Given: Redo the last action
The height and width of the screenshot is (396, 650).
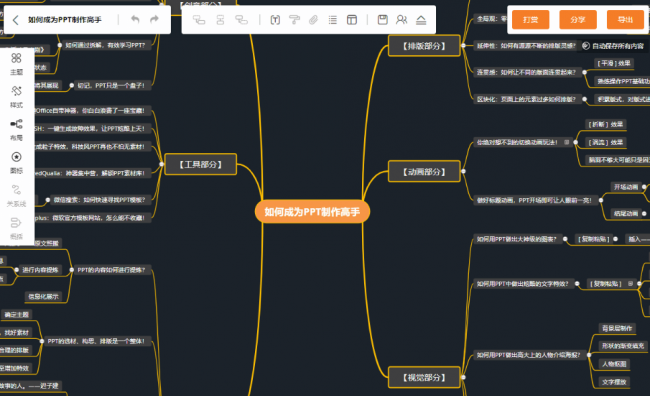Looking at the screenshot, I should click(x=154, y=19).
